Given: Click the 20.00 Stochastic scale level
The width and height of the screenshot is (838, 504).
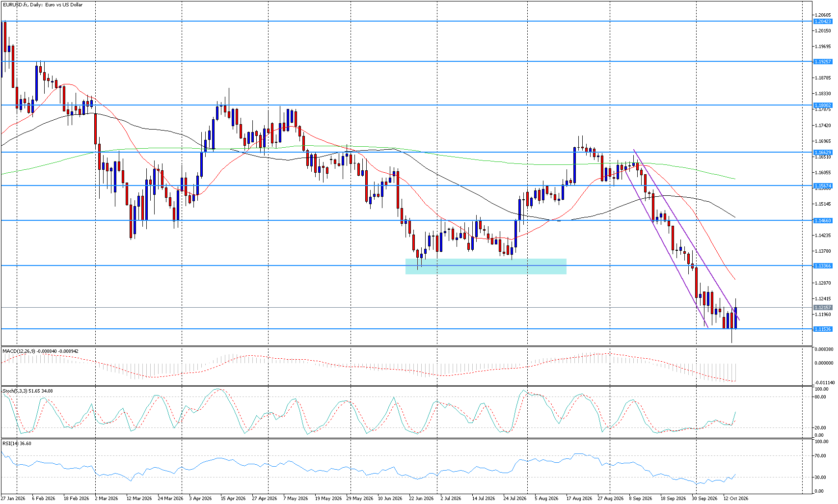Looking at the screenshot, I should (x=821, y=427).
